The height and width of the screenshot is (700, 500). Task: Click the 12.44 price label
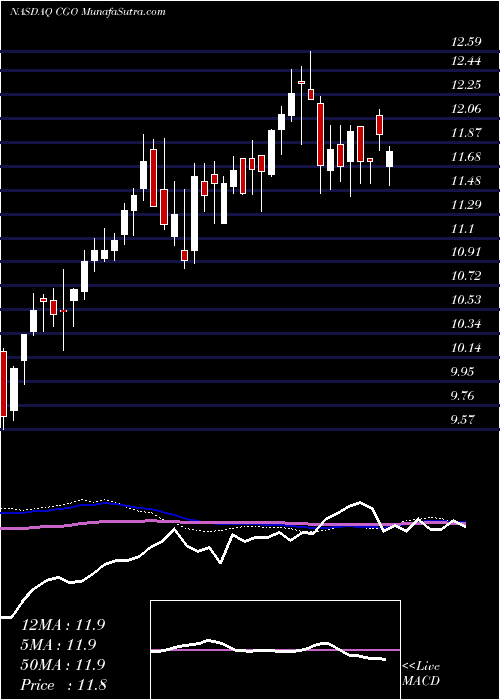tap(466, 61)
